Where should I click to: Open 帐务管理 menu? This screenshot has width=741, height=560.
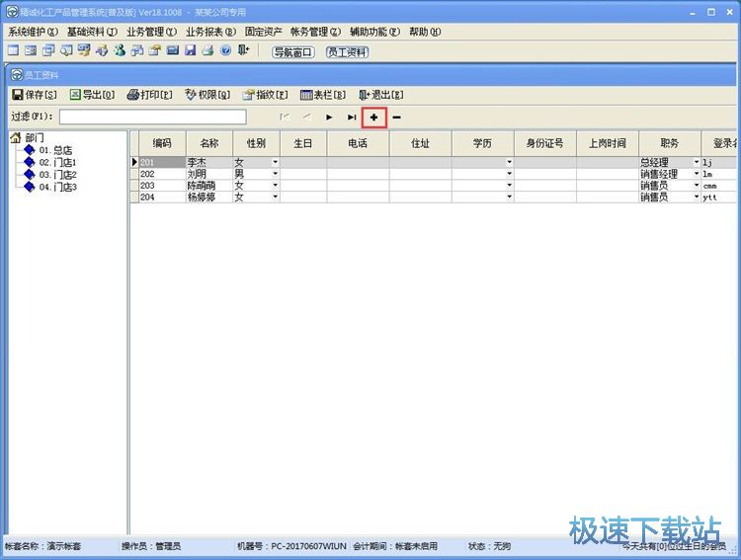[315, 32]
